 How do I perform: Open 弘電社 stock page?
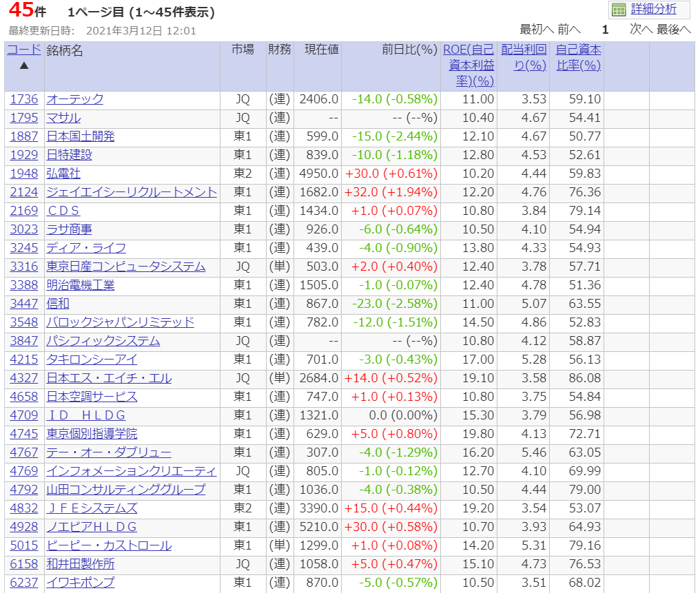(63, 174)
